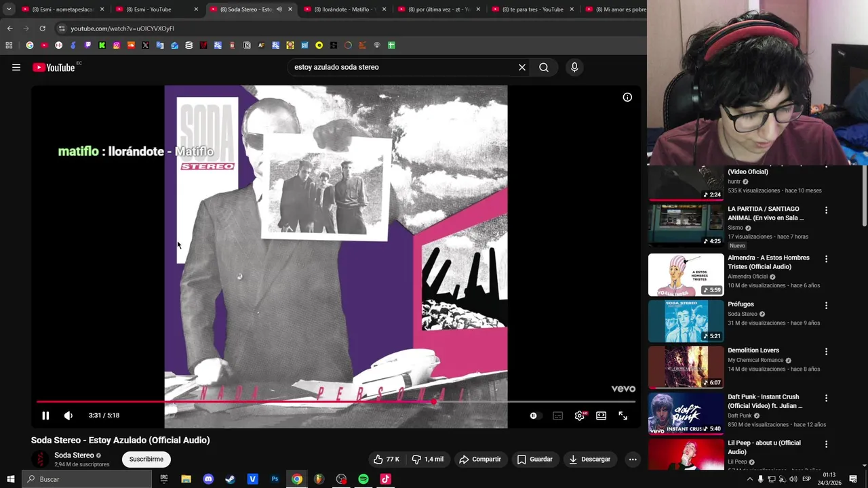868x488 pixels.
Task: Open the Twitch bookmark icon
Action: pyautogui.click(x=87, y=45)
